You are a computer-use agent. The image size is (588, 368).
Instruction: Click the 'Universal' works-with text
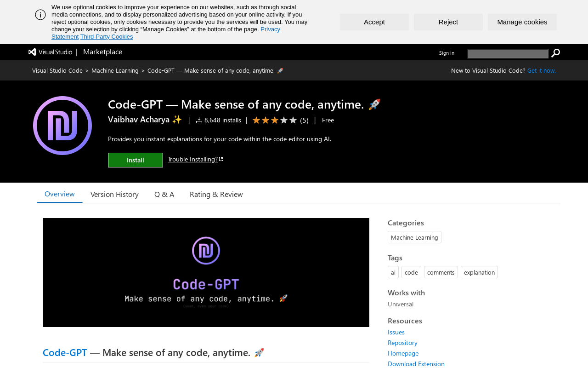pyautogui.click(x=401, y=304)
